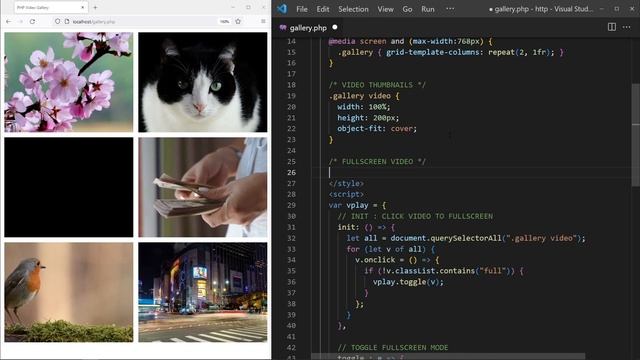Click the opening '<script>' tag
This screenshot has width=640, height=360.
tap(346, 194)
